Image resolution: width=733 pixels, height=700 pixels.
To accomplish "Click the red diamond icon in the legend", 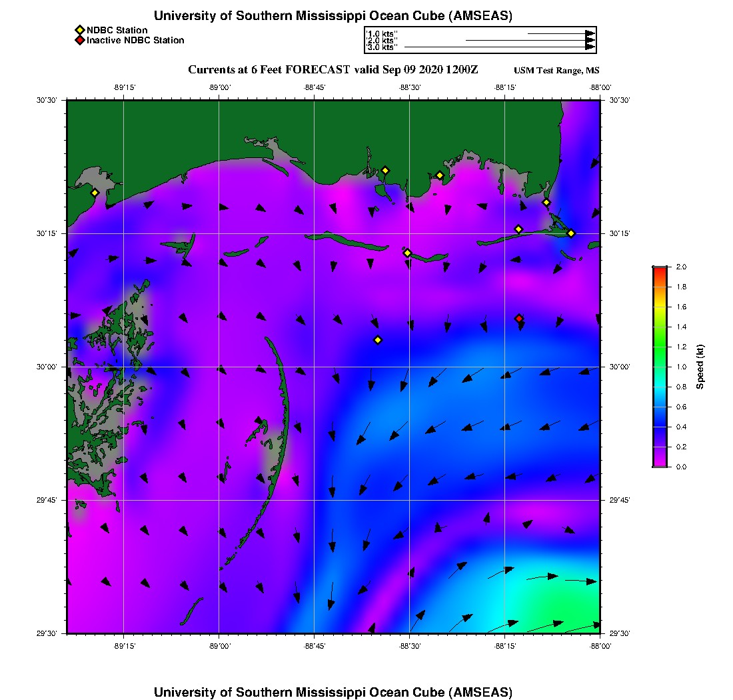I will tap(80, 40).
